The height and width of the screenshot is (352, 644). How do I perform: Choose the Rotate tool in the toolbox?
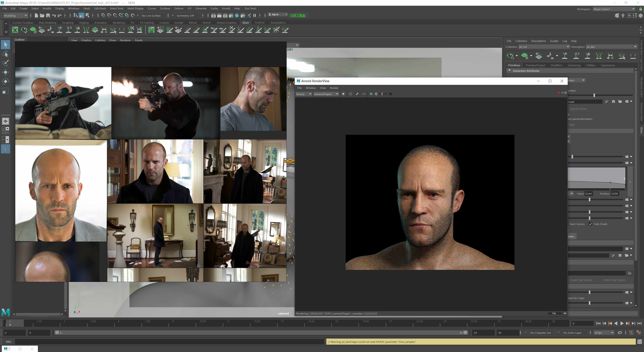(x=6, y=81)
